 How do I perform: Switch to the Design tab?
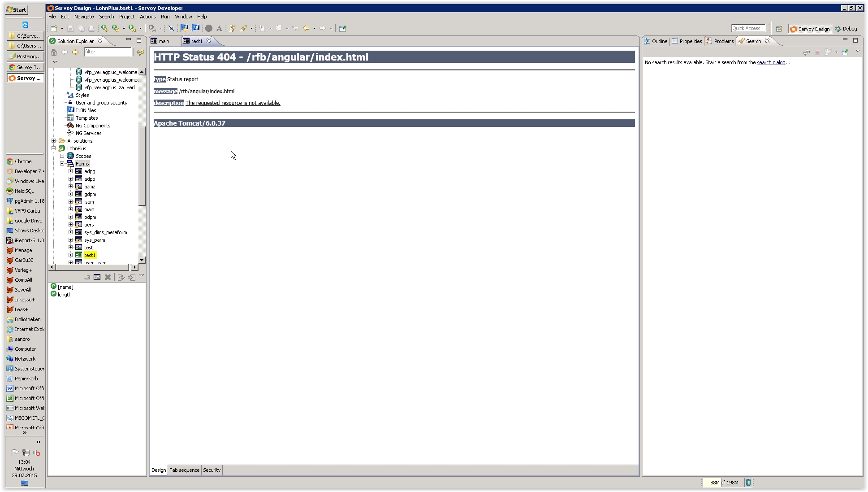point(158,470)
